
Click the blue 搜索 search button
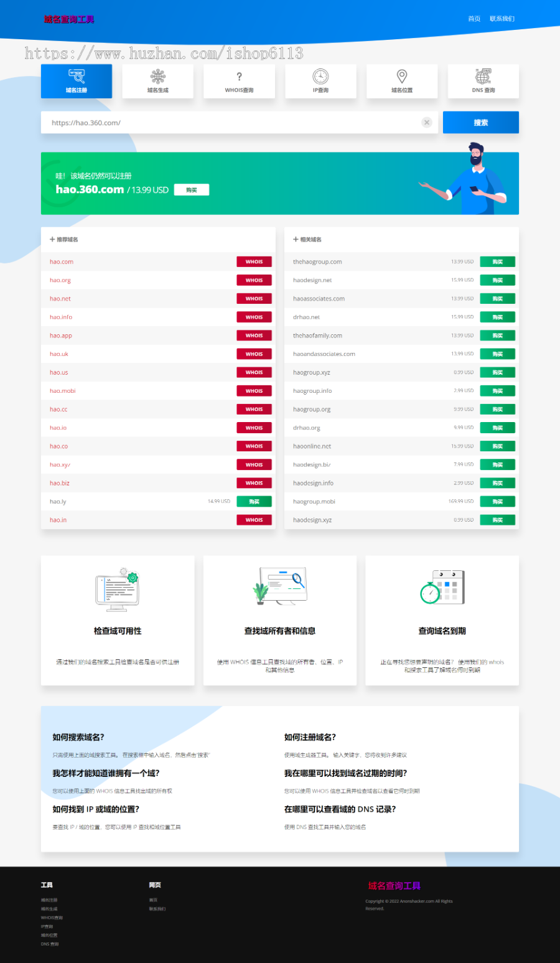coord(481,123)
